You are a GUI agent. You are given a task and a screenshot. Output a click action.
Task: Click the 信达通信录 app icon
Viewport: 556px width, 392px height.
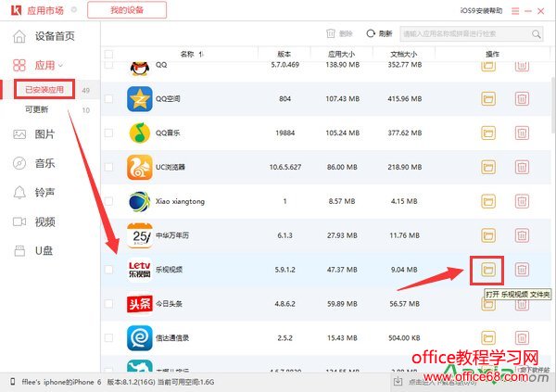click(x=140, y=337)
